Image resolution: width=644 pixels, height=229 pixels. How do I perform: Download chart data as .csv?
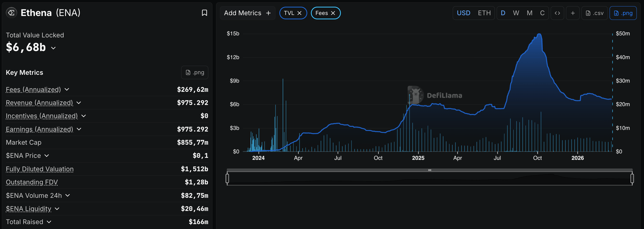(x=595, y=13)
